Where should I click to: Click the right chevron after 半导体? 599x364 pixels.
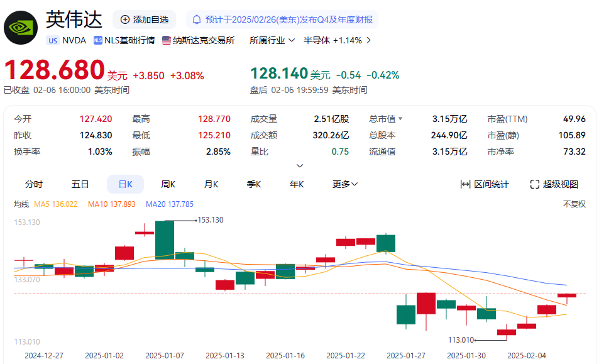pyautogui.click(x=368, y=40)
